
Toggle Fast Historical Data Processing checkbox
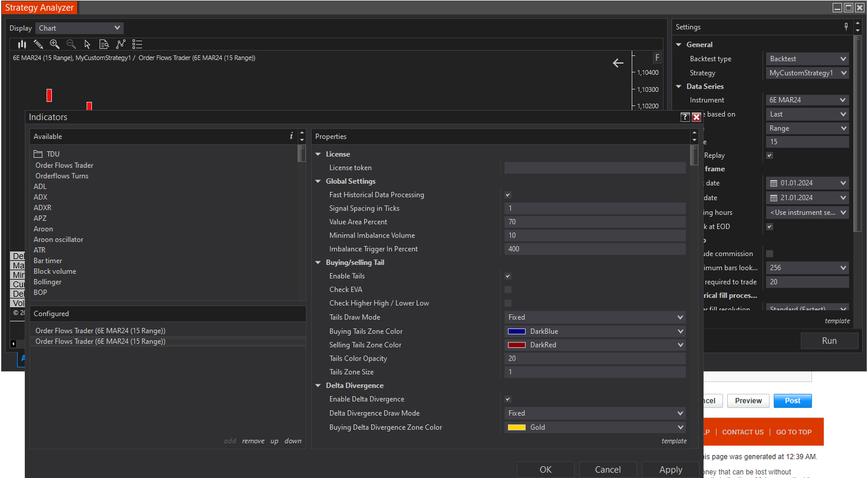[x=508, y=195]
